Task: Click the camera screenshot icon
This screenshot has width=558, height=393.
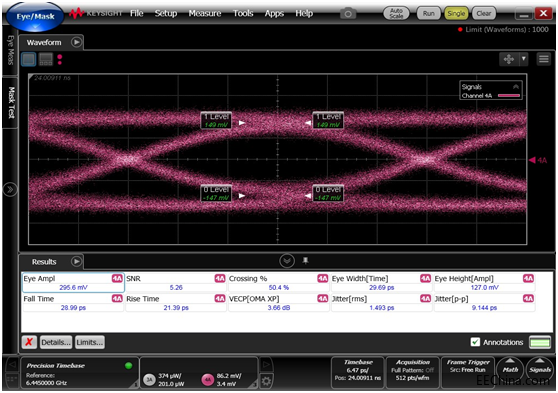Action: [x=348, y=14]
